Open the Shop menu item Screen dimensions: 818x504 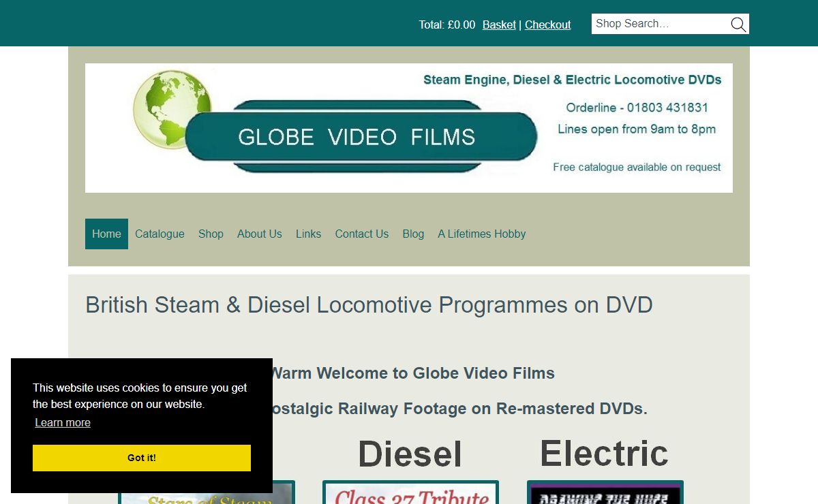pyautogui.click(x=211, y=234)
